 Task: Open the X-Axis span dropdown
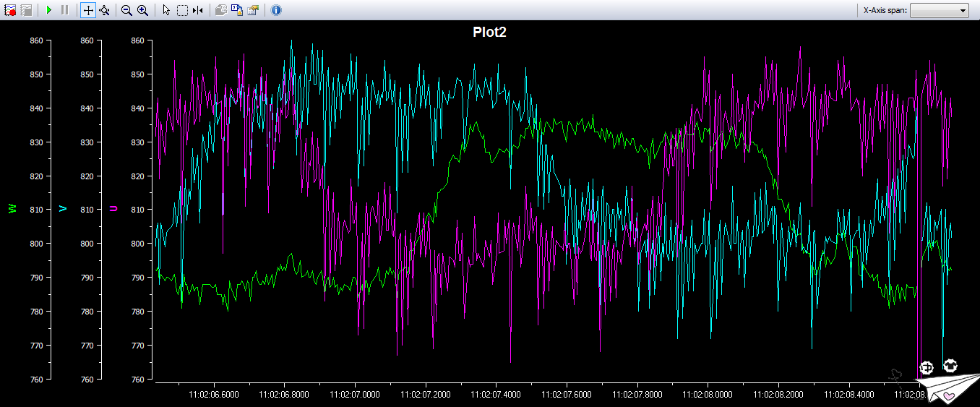coord(939,10)
